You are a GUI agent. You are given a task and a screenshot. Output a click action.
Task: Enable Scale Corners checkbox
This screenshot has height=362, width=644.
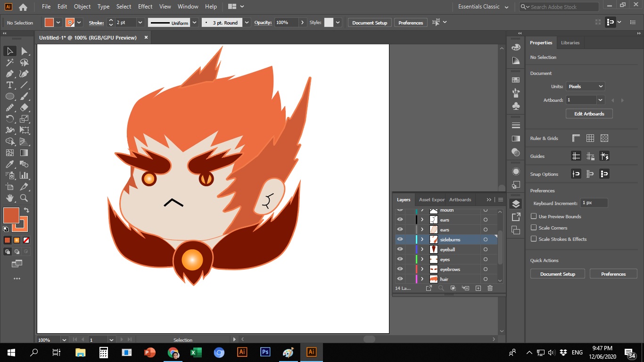[534, 228]
